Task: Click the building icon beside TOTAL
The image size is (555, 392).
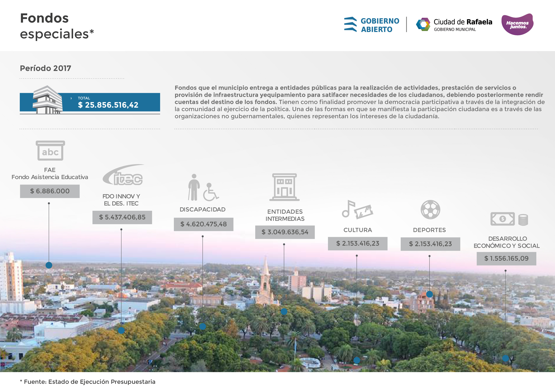Action: coord(48,100)
